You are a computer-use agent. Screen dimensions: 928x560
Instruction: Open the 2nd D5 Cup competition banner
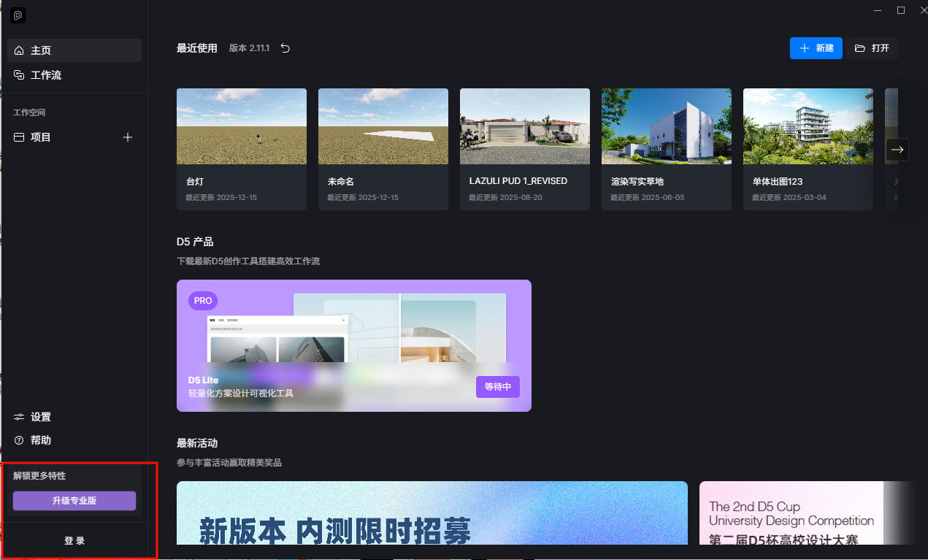pyautogui.click(x=799, y=513)
